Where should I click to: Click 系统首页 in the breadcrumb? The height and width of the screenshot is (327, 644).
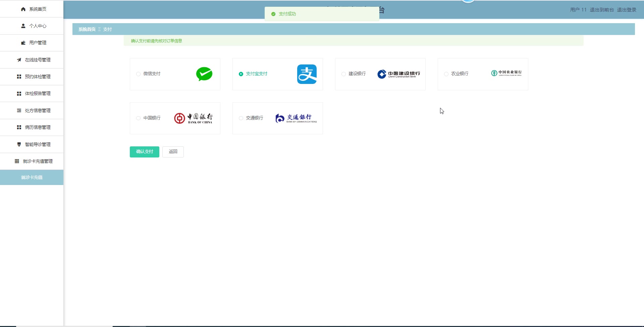point(87,29)
